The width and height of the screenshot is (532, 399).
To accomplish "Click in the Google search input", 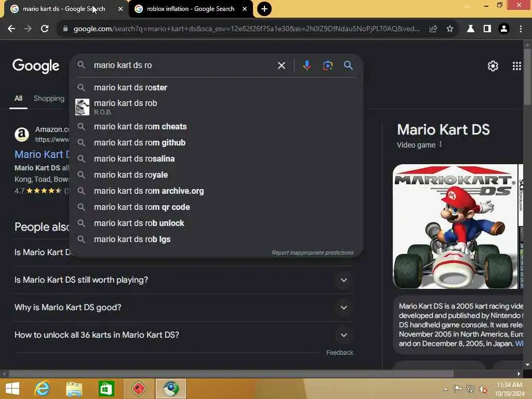I will coord(183,65).
